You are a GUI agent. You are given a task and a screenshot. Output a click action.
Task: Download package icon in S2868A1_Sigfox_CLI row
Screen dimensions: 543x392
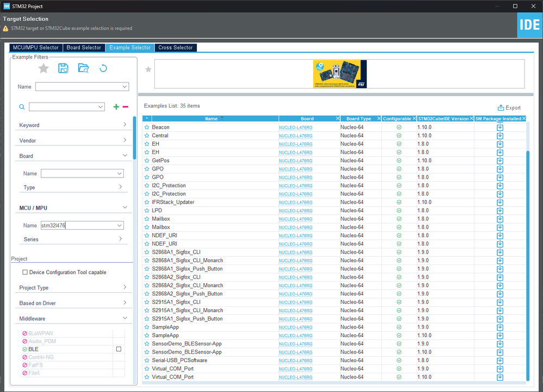tap(500, 252)
